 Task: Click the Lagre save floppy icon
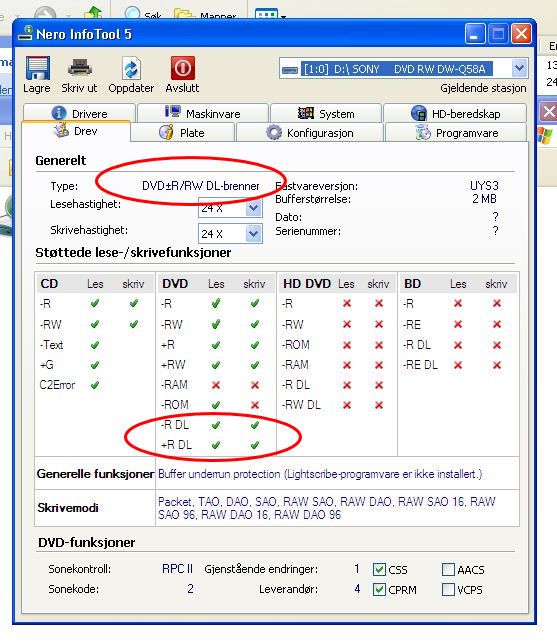point(37,68)
